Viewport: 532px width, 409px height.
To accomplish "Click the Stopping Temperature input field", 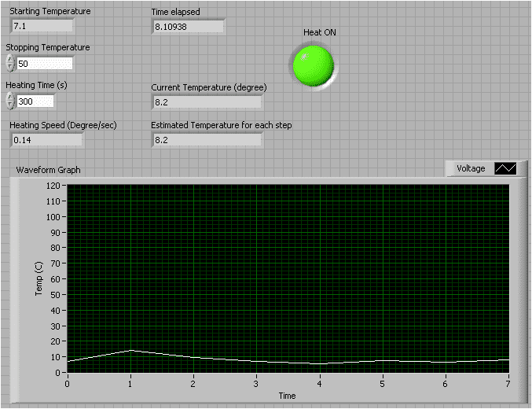I will [x=44, y=64].
